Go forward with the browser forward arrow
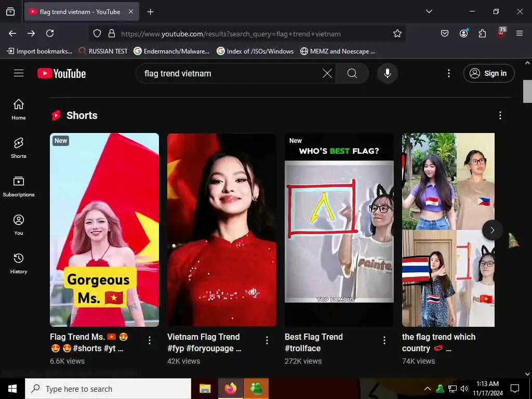This screenshot has height=399, width=532. [31, 33]
